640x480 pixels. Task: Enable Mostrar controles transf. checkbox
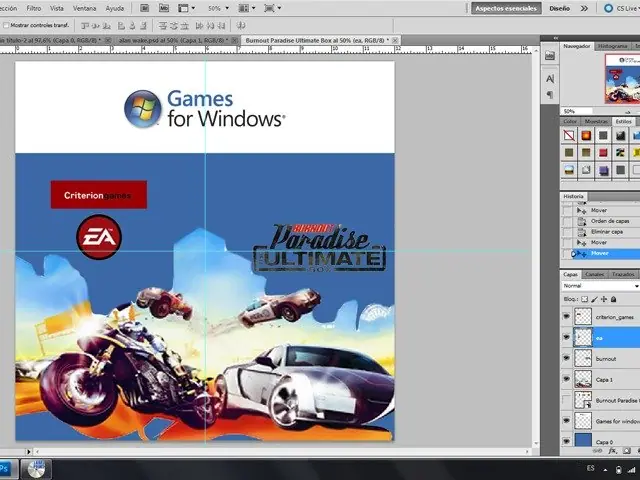point(6,25)
